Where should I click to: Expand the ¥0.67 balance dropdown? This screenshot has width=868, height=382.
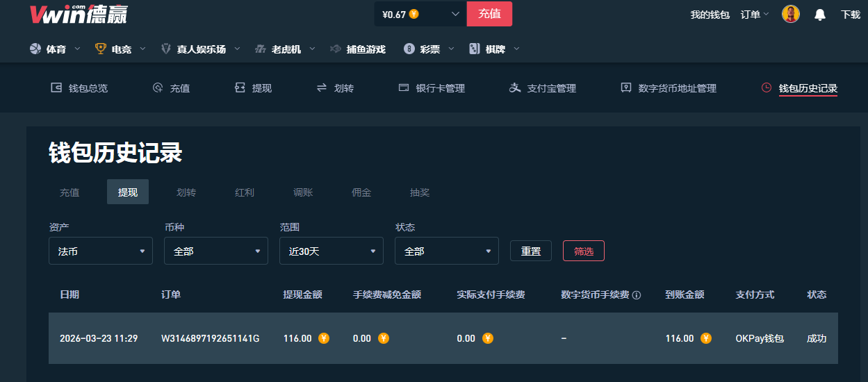click(x=456, y=14)
